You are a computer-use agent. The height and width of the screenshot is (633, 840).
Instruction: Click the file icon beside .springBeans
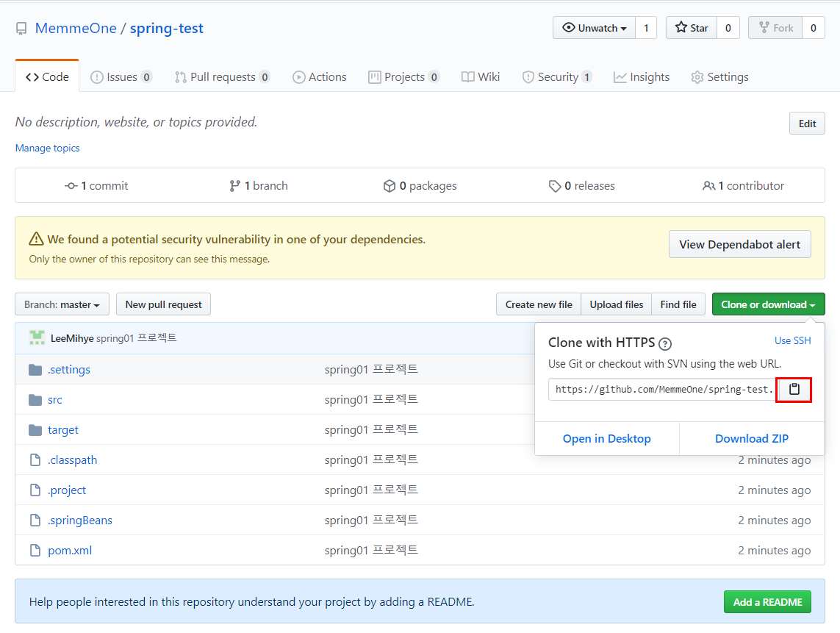35,520
